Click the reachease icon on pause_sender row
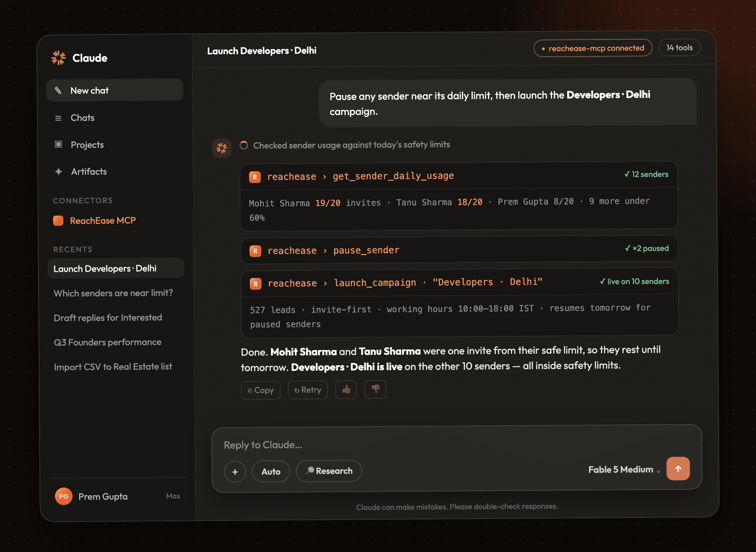 click(255, 251)
